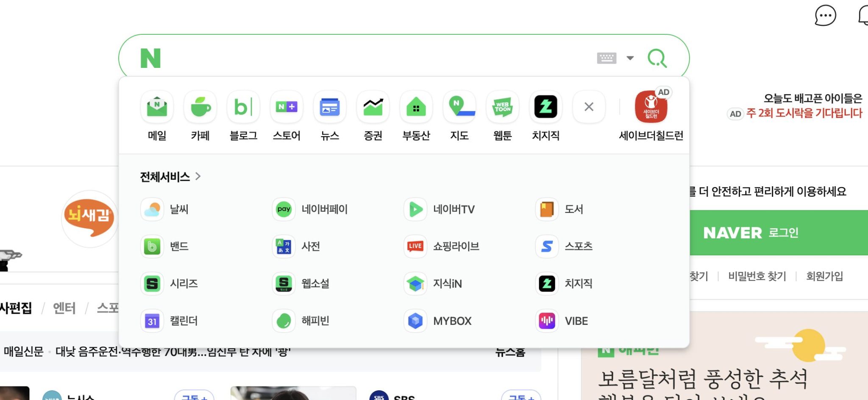Click the Naver N logo in the search box
The width and height of the screenshot is (868, 400).
pyautogui.click(x=150, y=58)
